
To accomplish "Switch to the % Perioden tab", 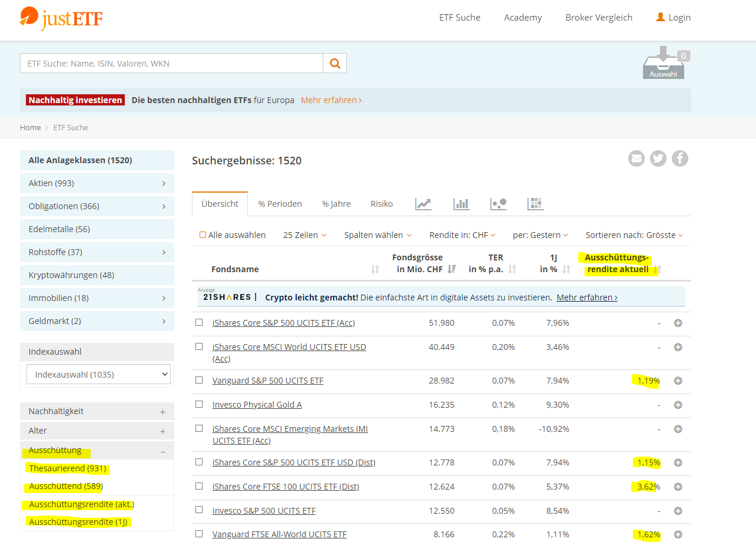I will tap(280, 204).
